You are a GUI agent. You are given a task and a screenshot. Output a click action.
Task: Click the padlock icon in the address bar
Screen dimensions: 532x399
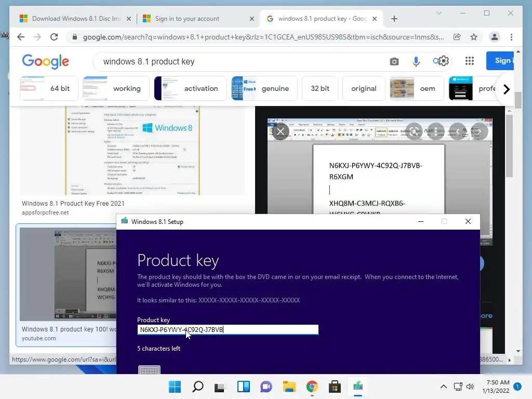click(x=75, y=37)
